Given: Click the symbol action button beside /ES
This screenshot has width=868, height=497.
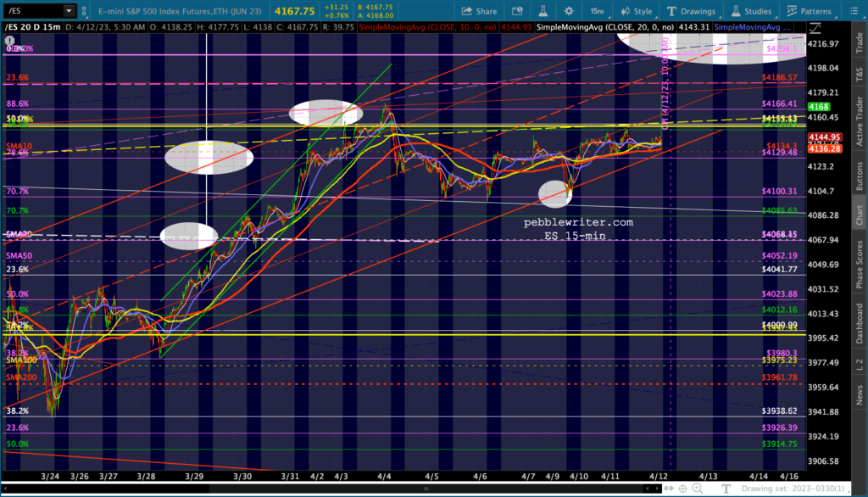Looking at the screenshot, I should [86, 11].
